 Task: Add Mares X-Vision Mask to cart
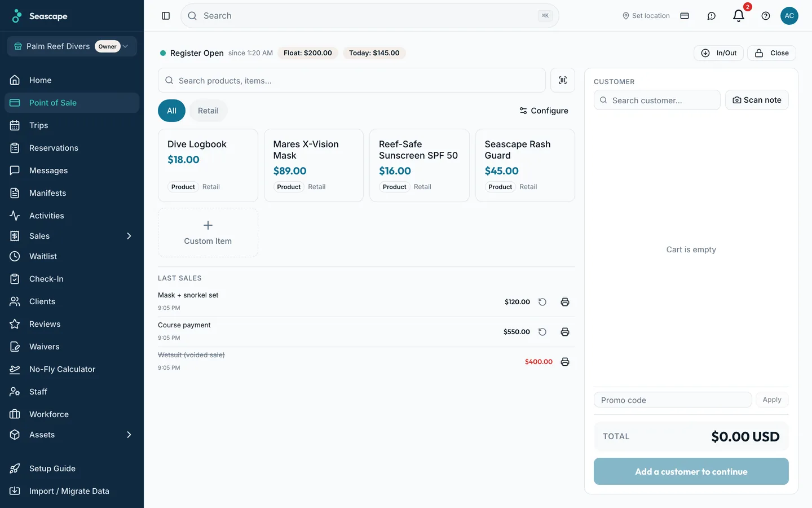[x=314, y=165]
